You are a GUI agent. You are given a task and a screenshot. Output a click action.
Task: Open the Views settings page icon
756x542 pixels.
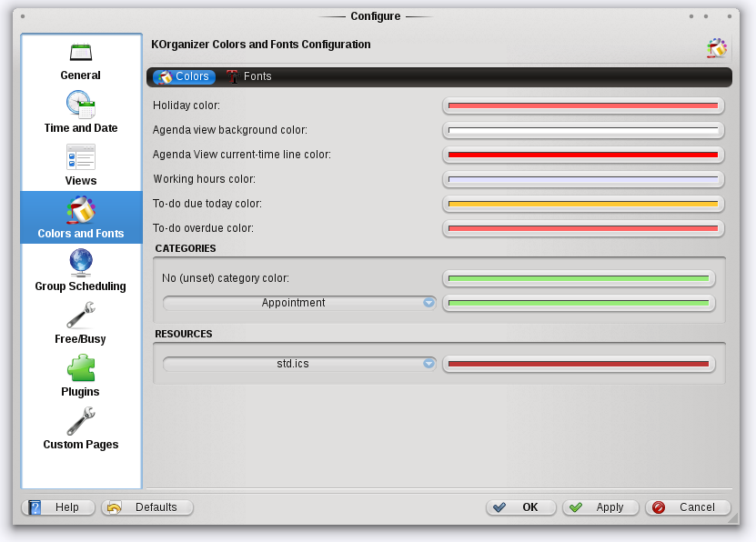tap(81, 157)
